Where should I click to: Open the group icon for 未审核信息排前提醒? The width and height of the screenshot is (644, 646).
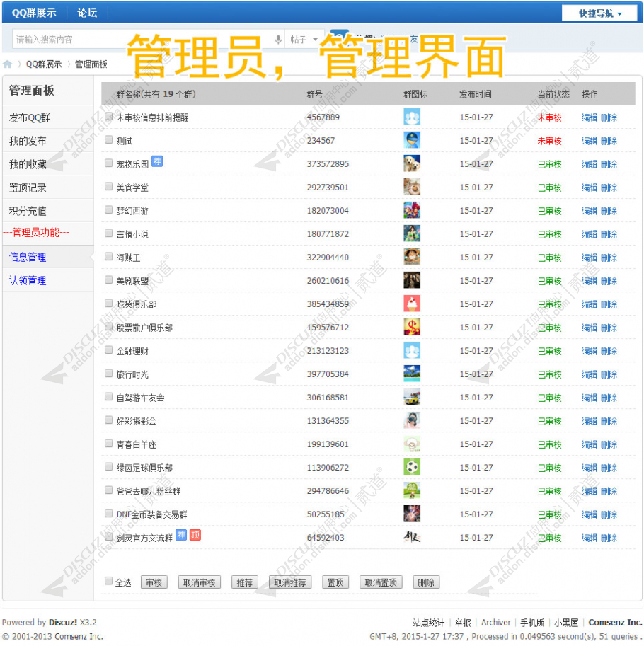[412, 117]
